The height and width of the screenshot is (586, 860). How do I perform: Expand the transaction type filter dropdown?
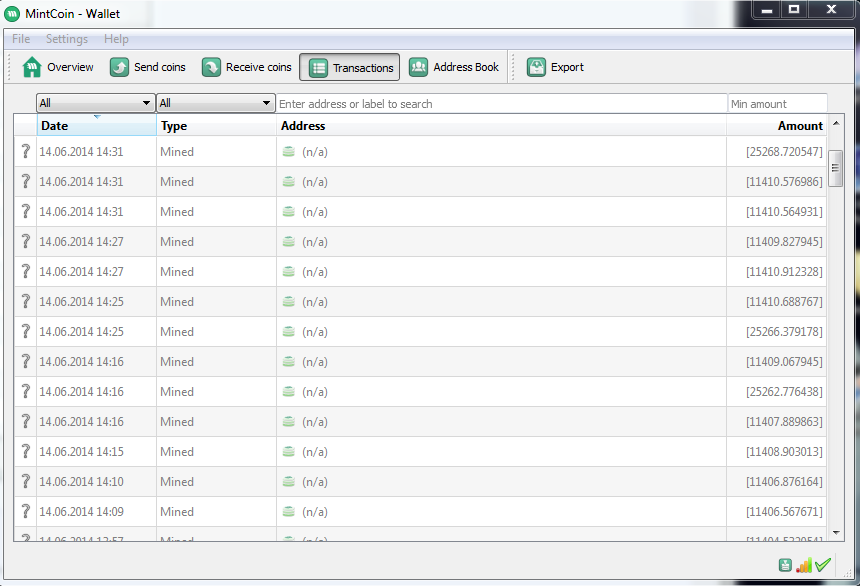[x=216, y=103]
